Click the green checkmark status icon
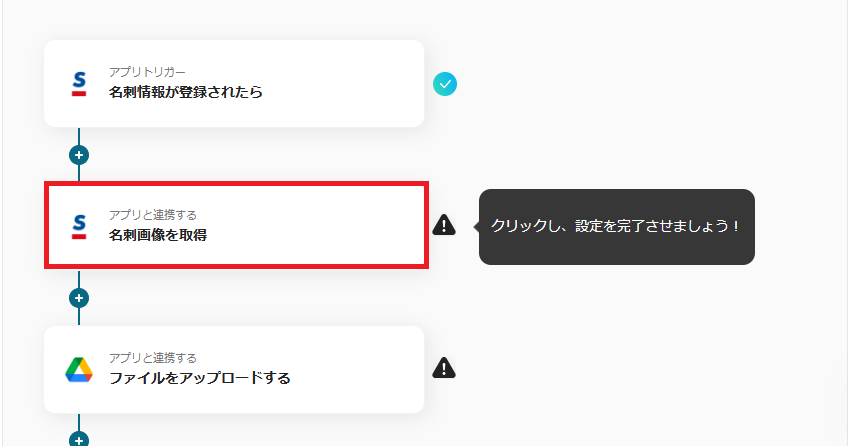 click(445, 84)
